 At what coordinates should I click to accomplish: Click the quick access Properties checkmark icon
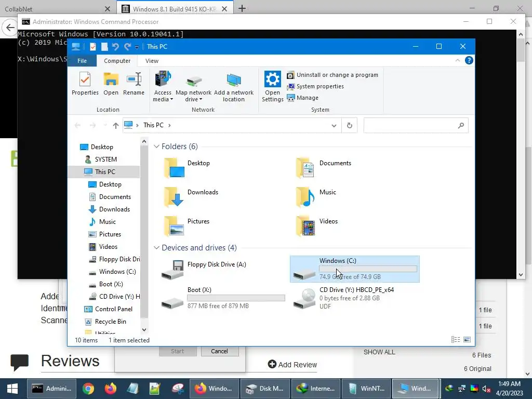(x=93, y=46)
